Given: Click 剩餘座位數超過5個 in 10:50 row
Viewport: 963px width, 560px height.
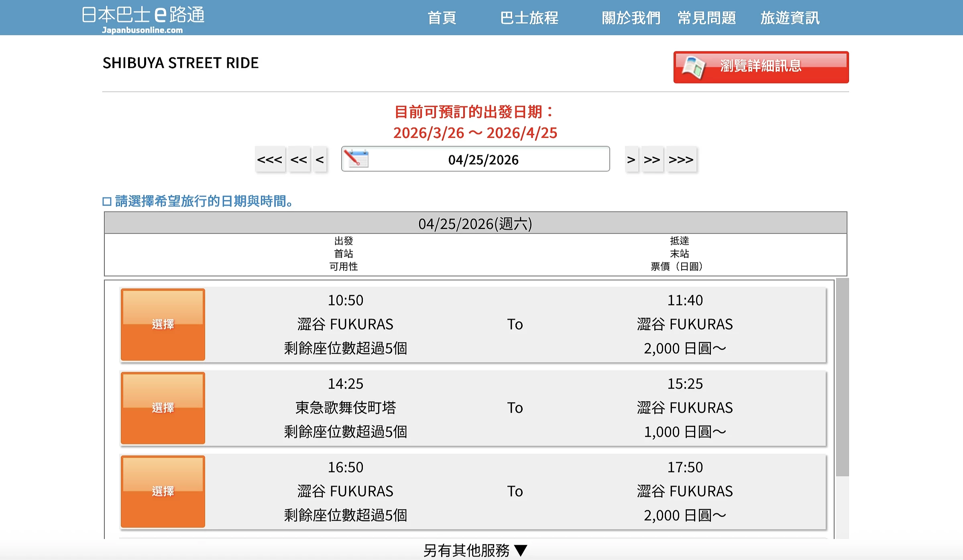Looking at the screenshot, I should point(345,348).
